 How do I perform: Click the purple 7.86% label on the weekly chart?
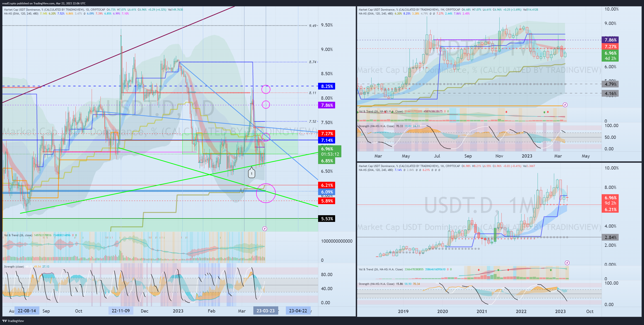point(610,40)
